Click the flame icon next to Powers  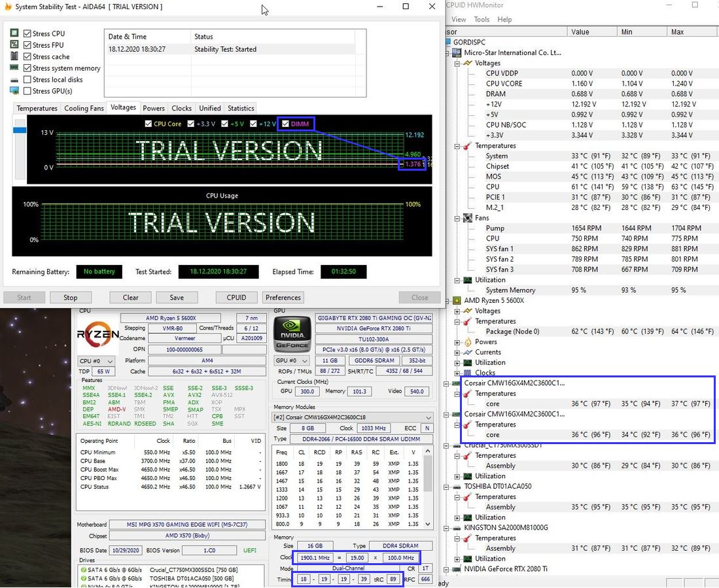pyautogui.click(x=468, y=341)
